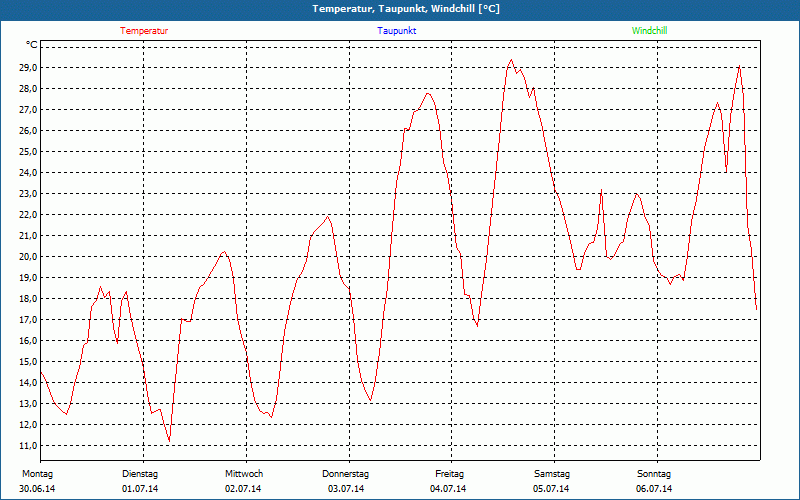Click the 13,0 y-axis value
This screenshot has height=500, width=800.
pyautogui.click(x=29, y=404)
